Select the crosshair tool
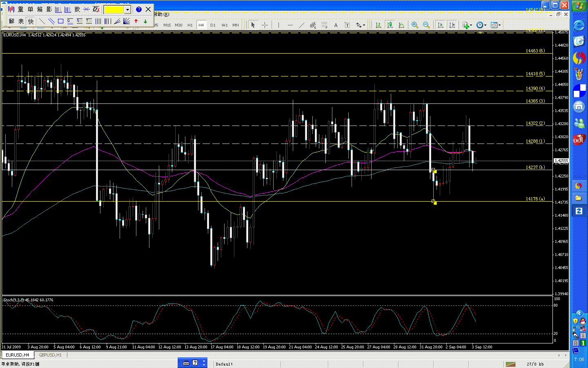Image resolution: width=588 pixels, height=368 pixels. pos(265,25)
